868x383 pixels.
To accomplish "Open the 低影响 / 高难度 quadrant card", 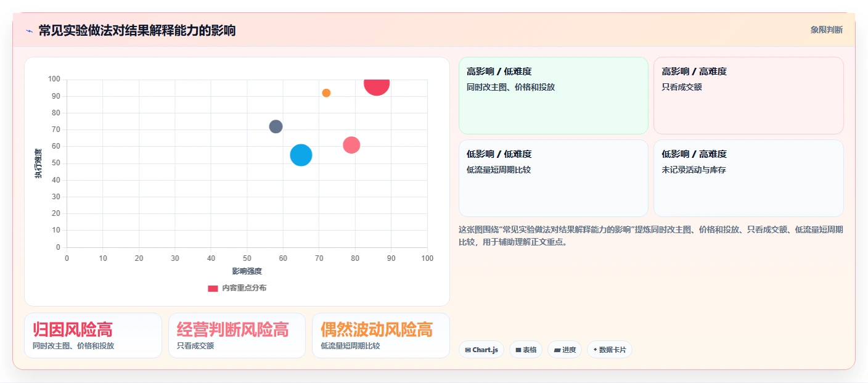I will (x=748, y=178).
